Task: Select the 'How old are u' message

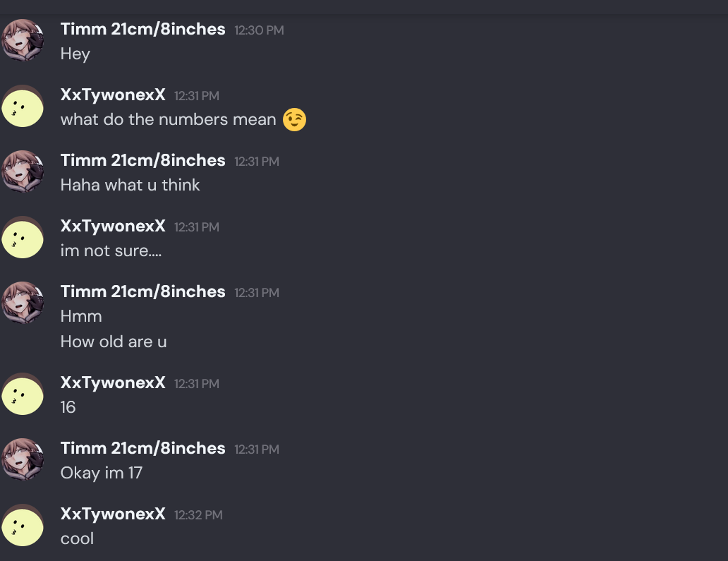Action: pos(114,342)
